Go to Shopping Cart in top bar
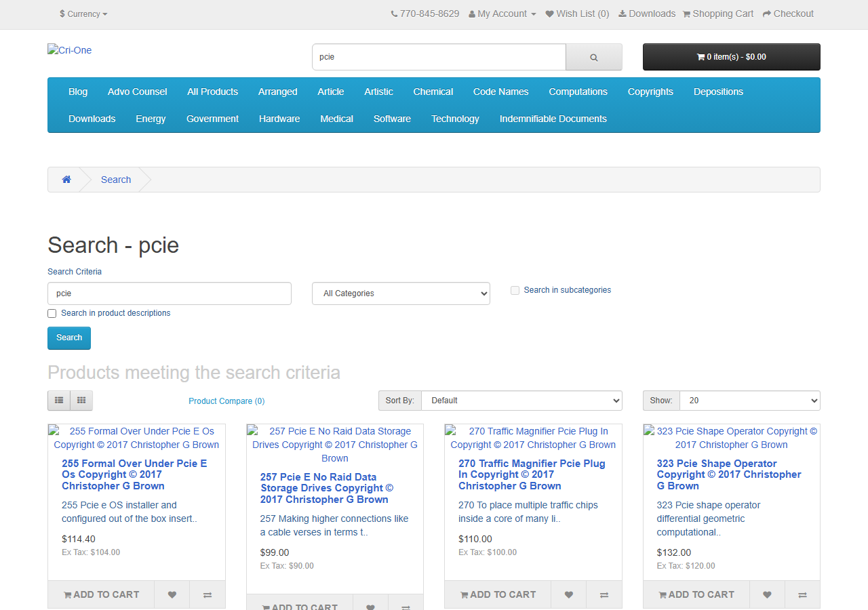868x610 pixels. pyautogui.click(x=717, y=14)
